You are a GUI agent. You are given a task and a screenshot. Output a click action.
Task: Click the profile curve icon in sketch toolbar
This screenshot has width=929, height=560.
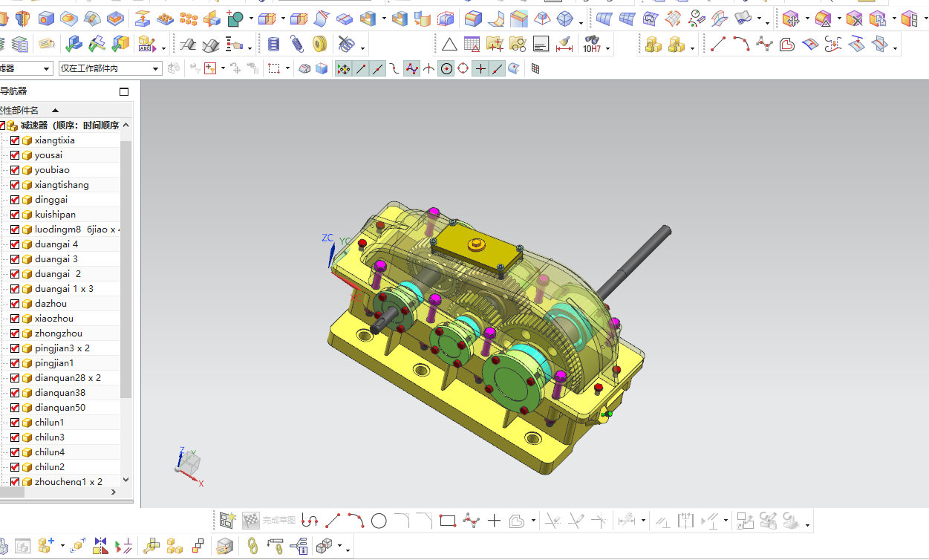310,521
